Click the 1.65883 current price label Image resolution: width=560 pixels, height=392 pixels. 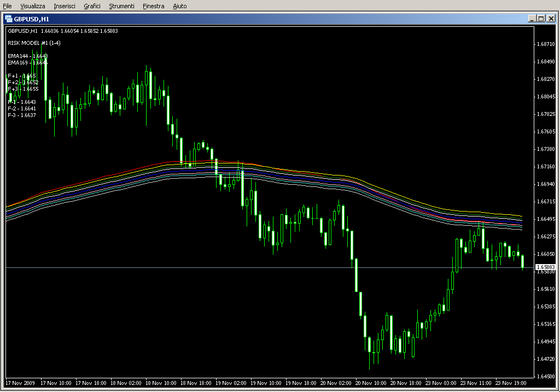coord(545,267)
